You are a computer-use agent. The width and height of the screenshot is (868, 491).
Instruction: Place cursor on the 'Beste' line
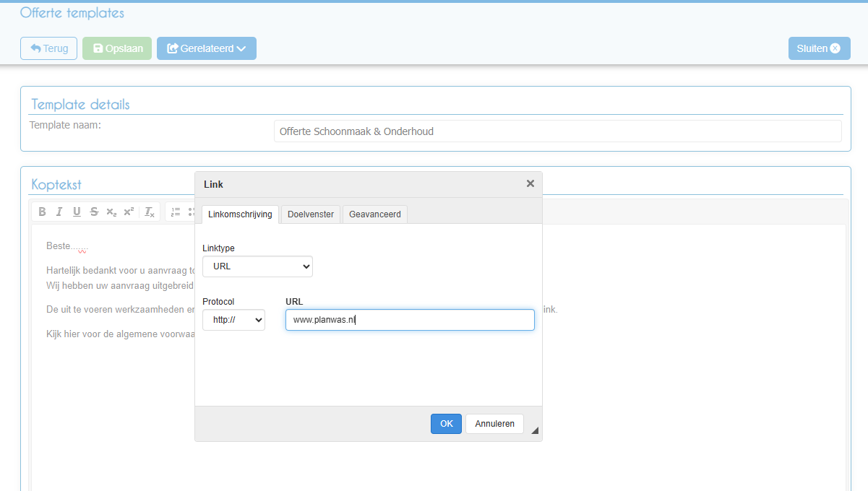pyautogui.click(x=66, y=246)
